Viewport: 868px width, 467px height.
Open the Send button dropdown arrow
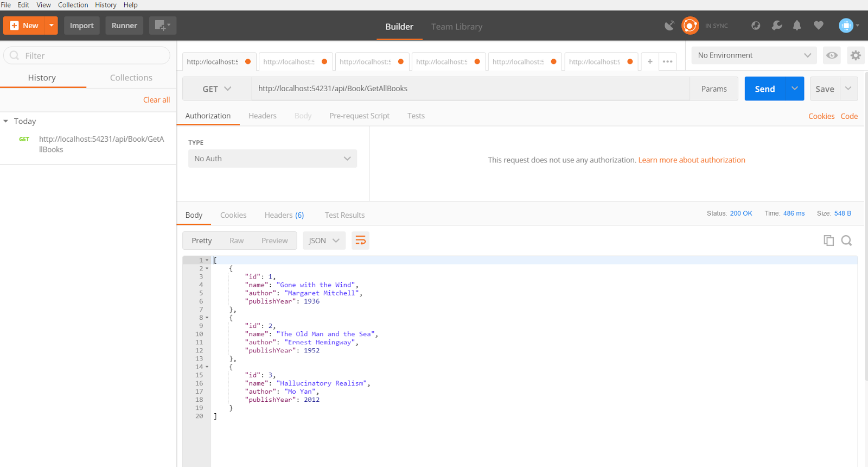click(795, 89)
